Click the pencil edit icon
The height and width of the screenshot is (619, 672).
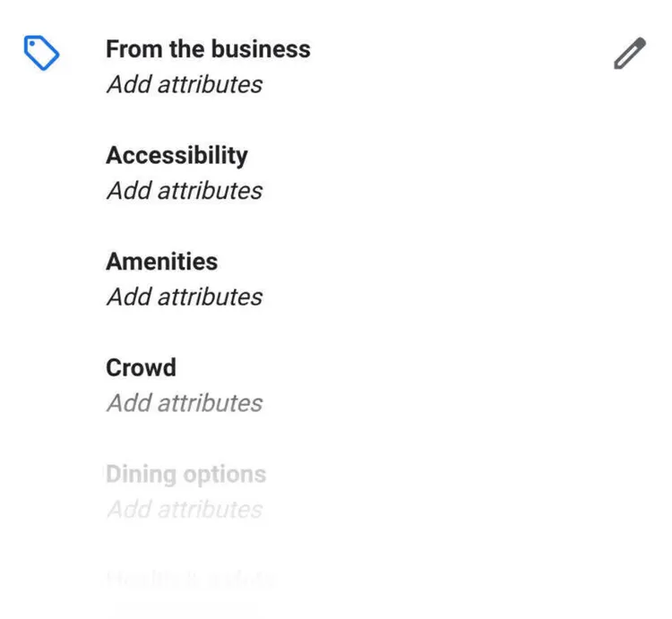tap(630, 53)
